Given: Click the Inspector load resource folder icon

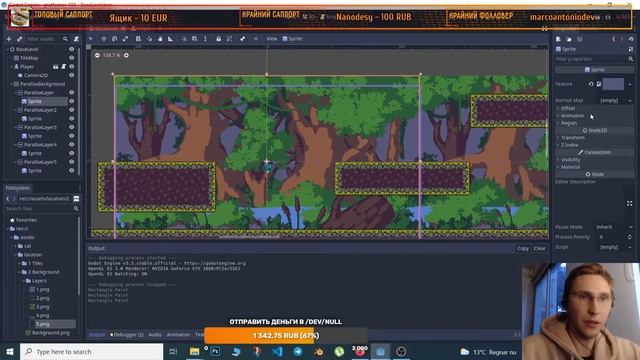Looking at the screenshot, I should 569,39.
